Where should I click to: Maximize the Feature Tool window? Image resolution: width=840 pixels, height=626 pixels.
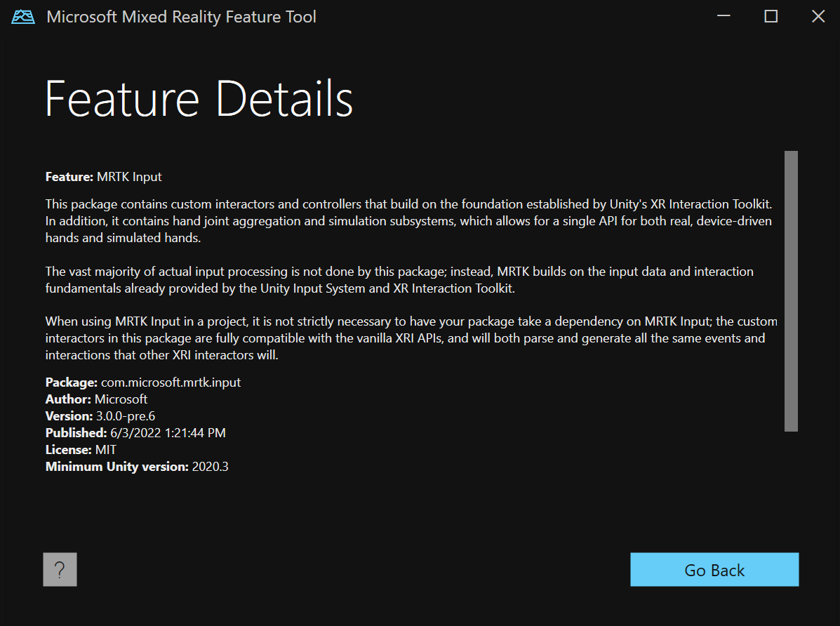(771, 17)
